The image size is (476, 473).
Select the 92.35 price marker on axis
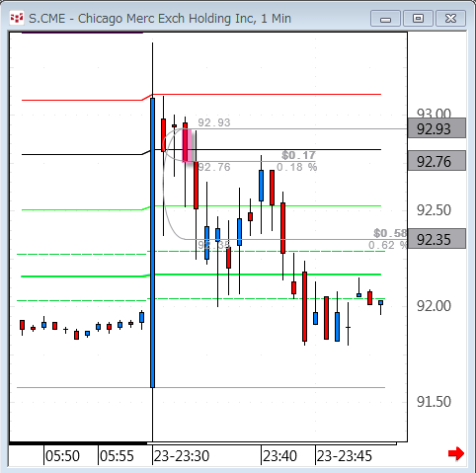pos(436,239)
